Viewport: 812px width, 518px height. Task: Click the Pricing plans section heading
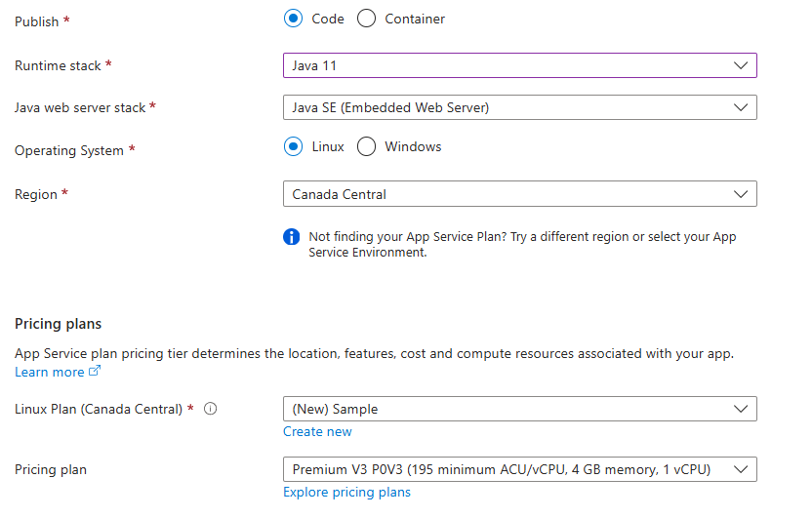(x=58, y=324)
